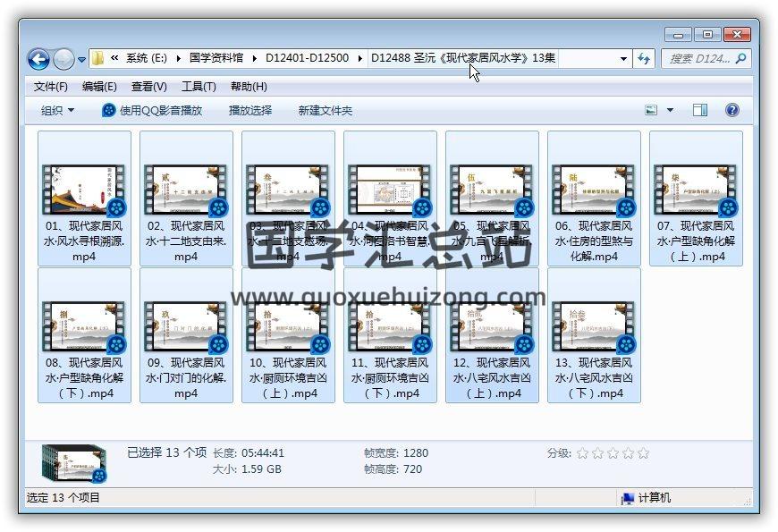Viewport: 778px width, 532px height.
Task: Select video 03 十二地支磁场.mp4 thumbnail
Action: 288,190
